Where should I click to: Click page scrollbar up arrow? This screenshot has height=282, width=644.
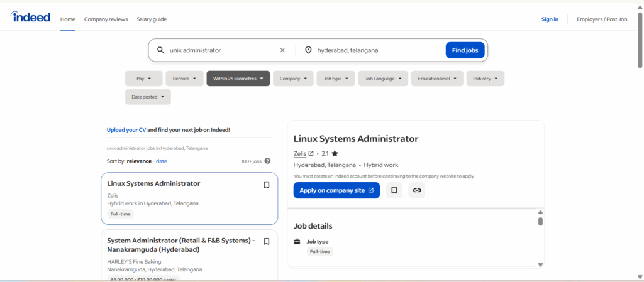tap(640, 6)
